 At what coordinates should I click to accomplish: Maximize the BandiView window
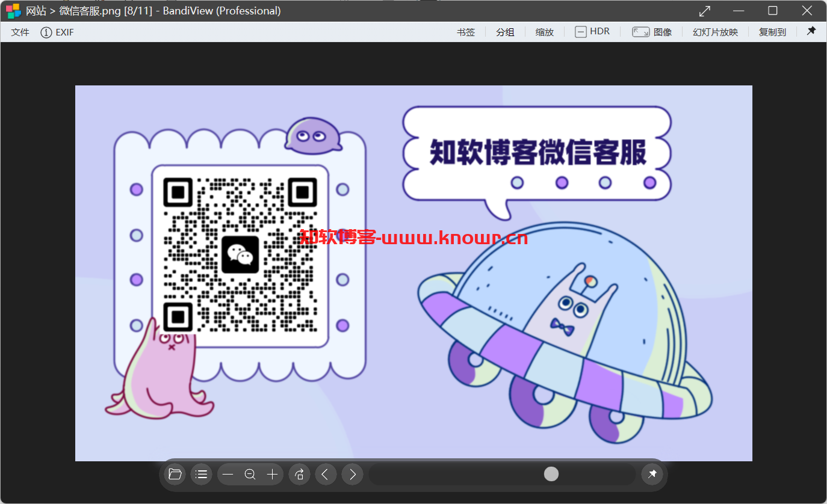(773, 11)
